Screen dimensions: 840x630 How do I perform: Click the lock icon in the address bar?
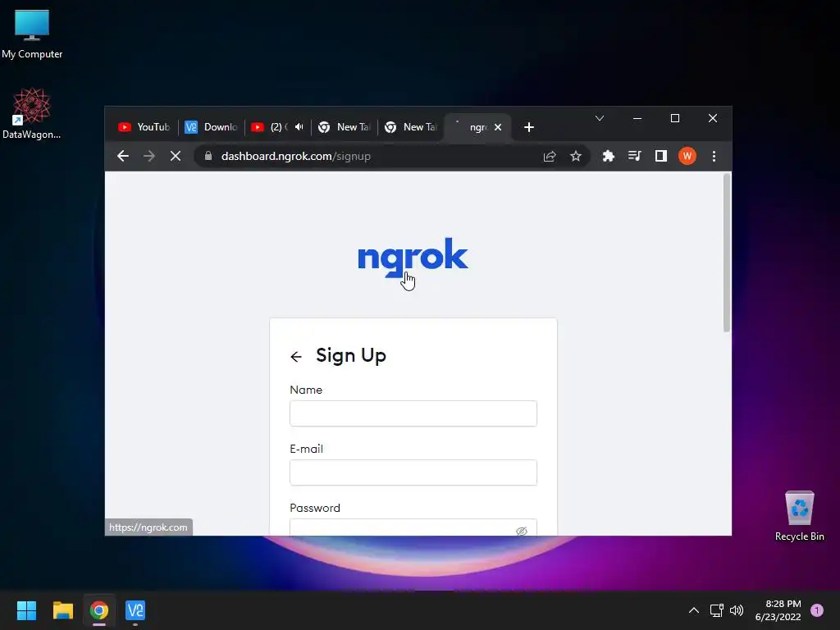coord(208,156)
